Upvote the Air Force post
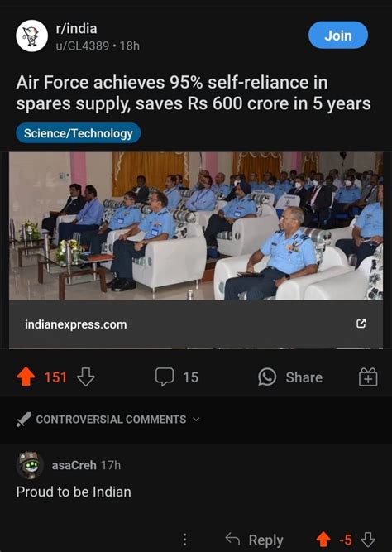Image resolution: width=392 pixels, height=552 pixels. tap(26, 377)
